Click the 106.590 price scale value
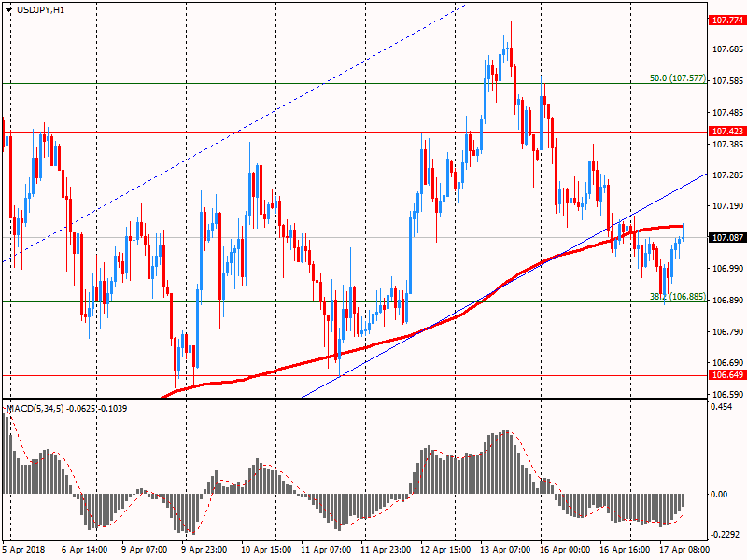The image size is (747, 560). [728, 395]
